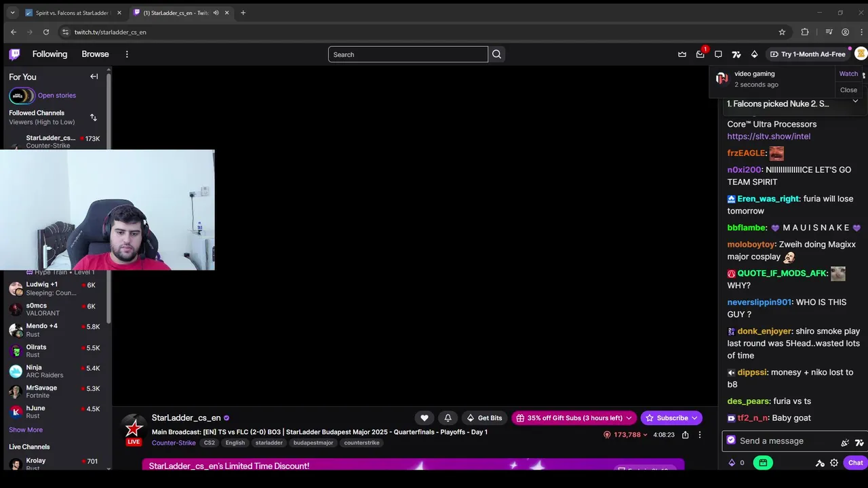Click Try 1-Month Ad-Free button
This screenshot has width=868, height=488.
pyautogui.click(x=808, y=54)
